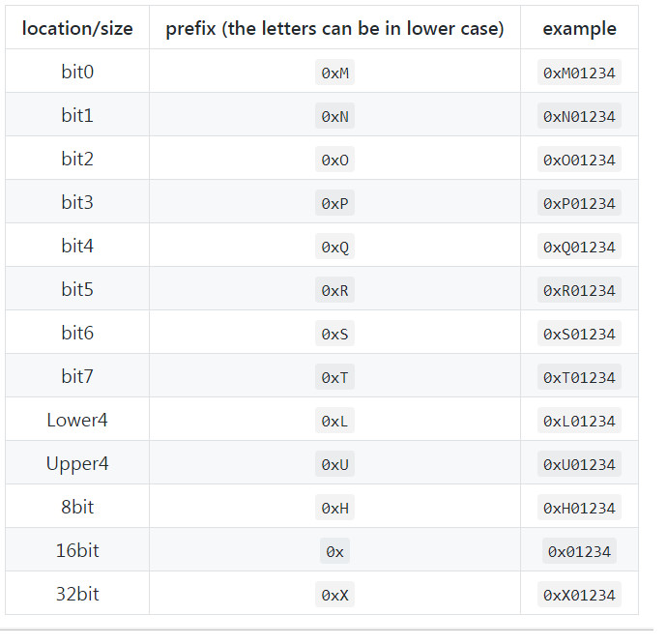The height and width of the screenshot is (644, 667).
Task: Select the 'bit0' cell in first row
Action: tap(77, 72)
